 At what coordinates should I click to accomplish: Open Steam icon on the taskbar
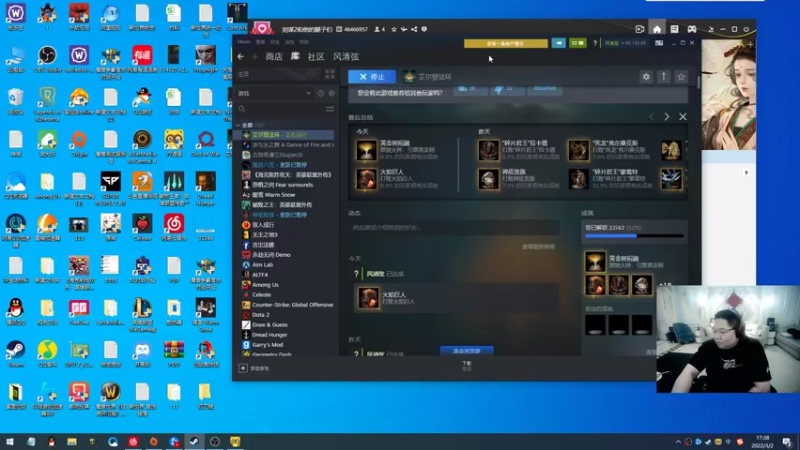pyautogui.click(x=194, y=442)
